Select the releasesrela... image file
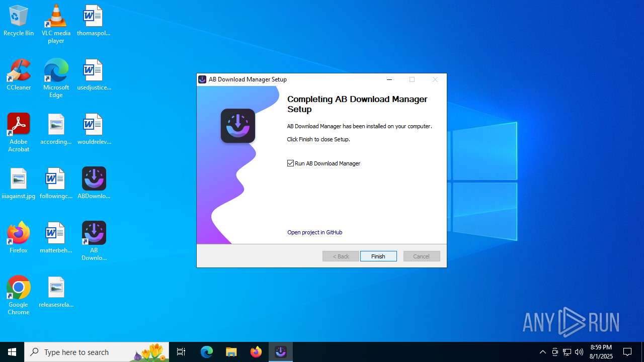This screenshot has width=644, height=362. click(56, 293)
